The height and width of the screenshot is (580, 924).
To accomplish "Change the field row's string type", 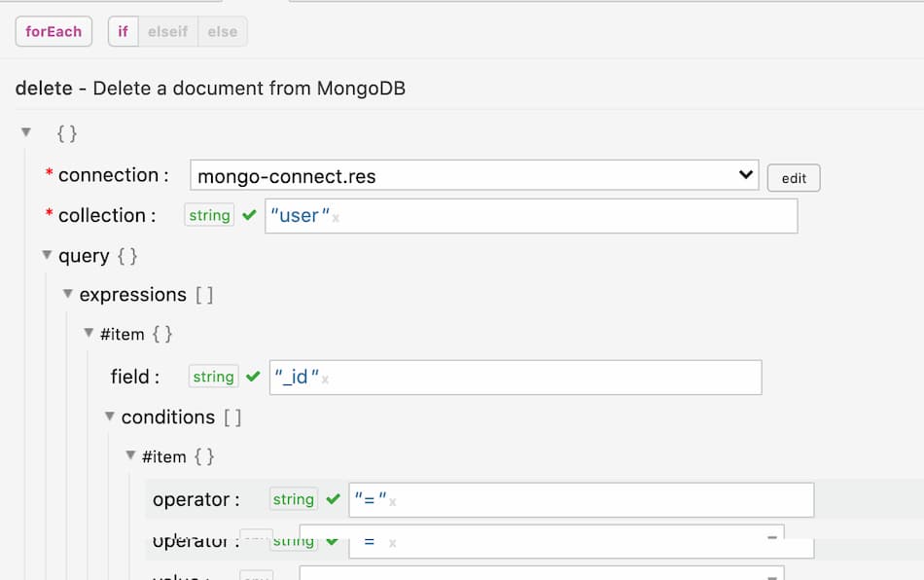I will pos(213,376).
